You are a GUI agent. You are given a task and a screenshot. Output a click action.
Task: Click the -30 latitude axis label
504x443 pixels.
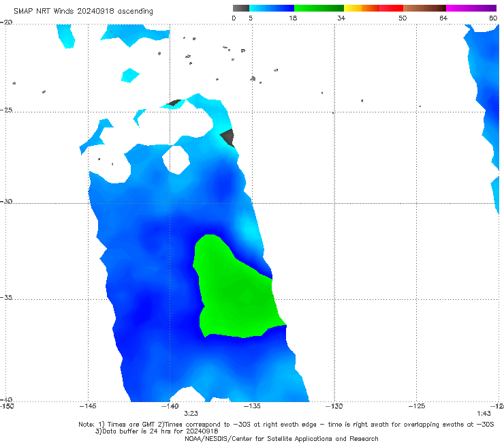pyautogui.click(x=6, y=201)
